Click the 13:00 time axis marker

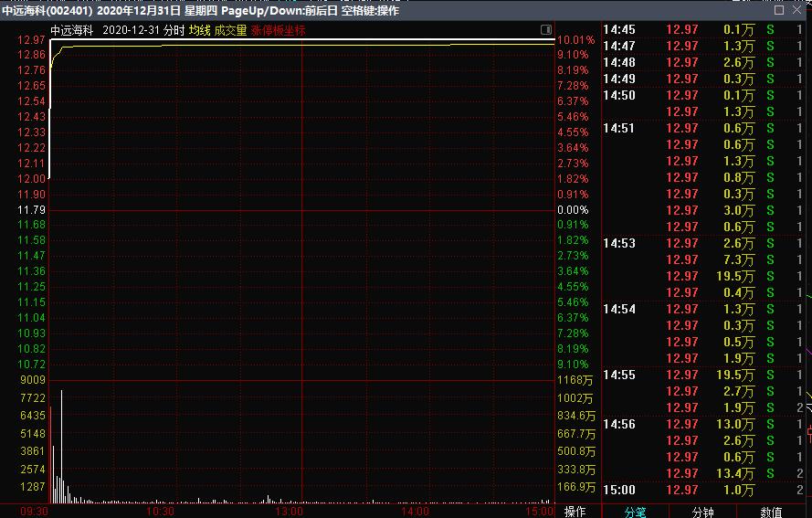(x=289, y=512)
